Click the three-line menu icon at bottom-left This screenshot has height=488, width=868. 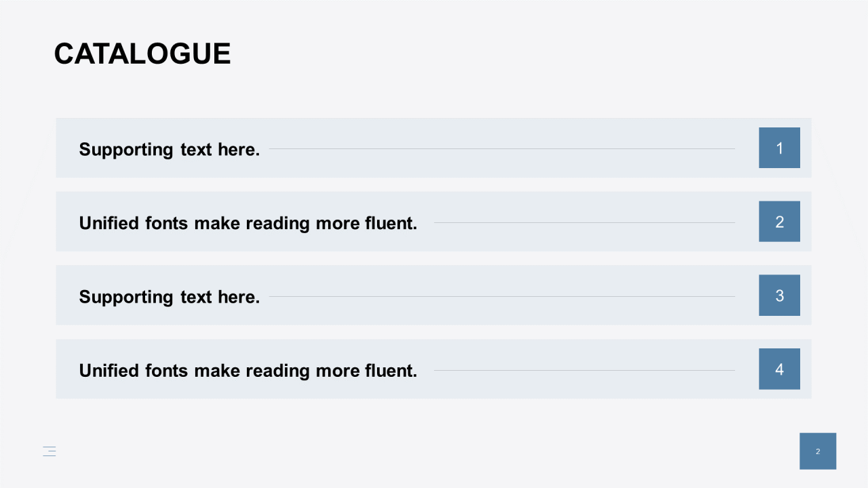click(50, 451)
